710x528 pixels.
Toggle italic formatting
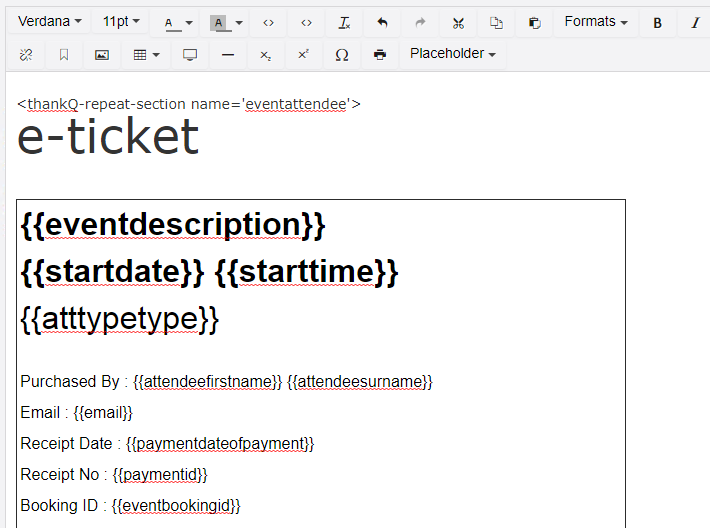click(695, 23)
